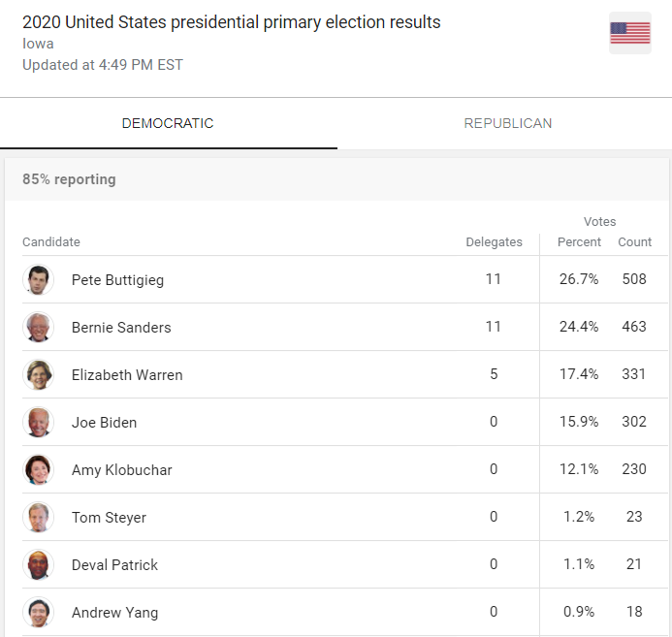This screenshot has height=637, width=672.
Task: Click Tom Steyer's profile photo
Action: coord(38,517)
